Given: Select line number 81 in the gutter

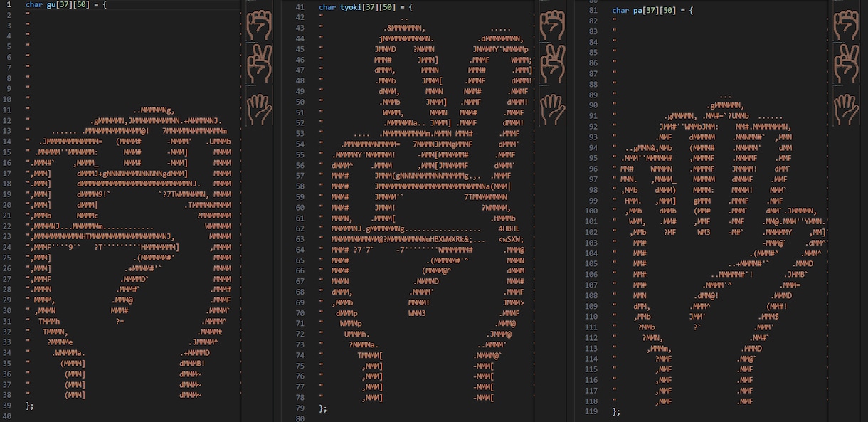Looking at the screenshot, I should point(593,11).
